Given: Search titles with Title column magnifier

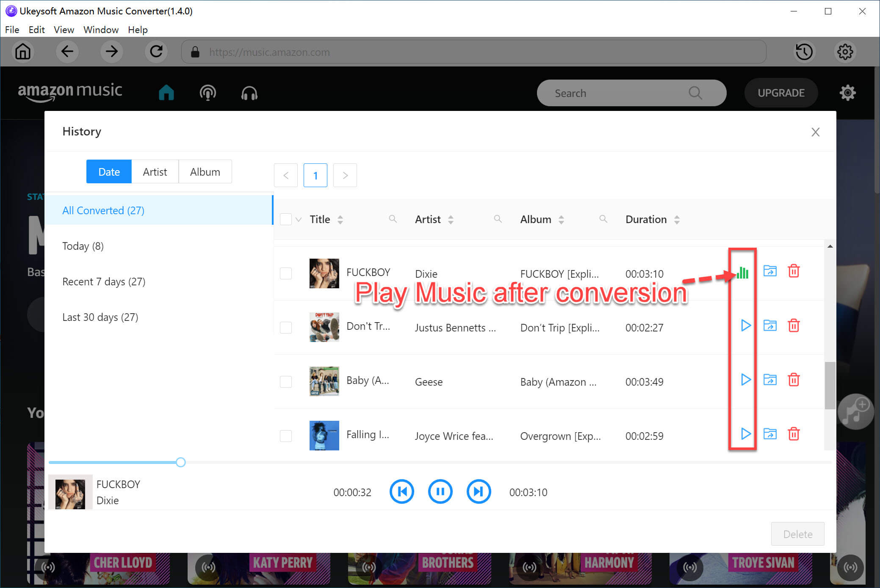Looking at the screenshot, I should click(x=393, y=219).
